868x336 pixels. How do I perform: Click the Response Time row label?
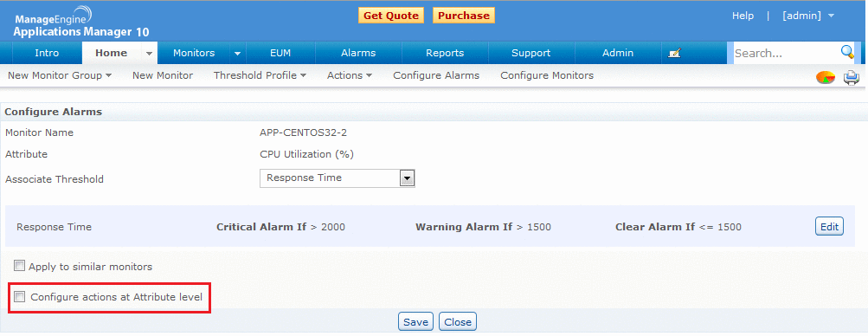click(54, 227)
